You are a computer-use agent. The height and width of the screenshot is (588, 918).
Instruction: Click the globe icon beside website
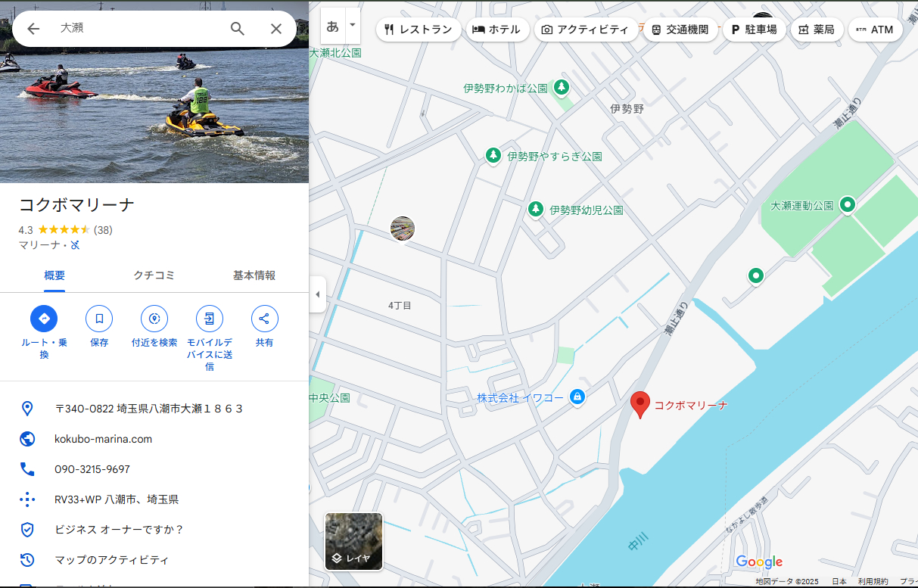pyautogui.click(x=27, y=439)
